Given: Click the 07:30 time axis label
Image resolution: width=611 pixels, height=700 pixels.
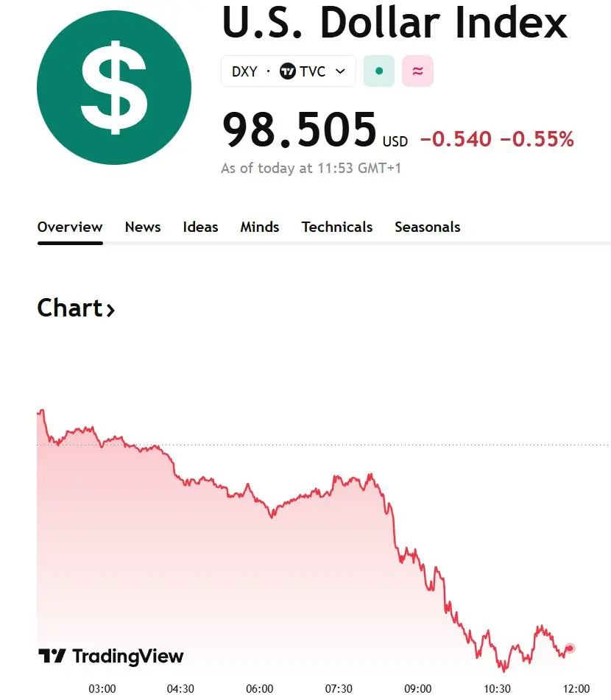Looking at the screenshot, I should (339, 689).
